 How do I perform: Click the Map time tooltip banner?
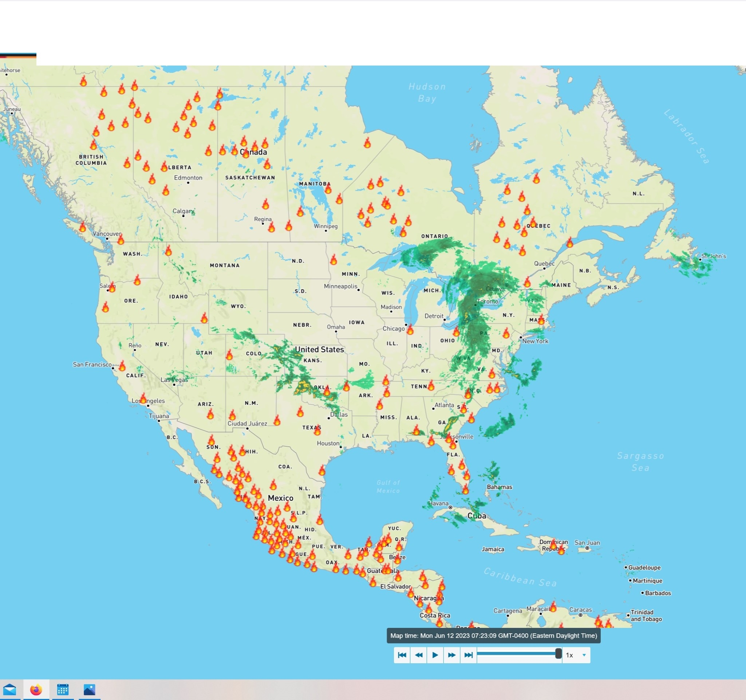pos(493,636)
